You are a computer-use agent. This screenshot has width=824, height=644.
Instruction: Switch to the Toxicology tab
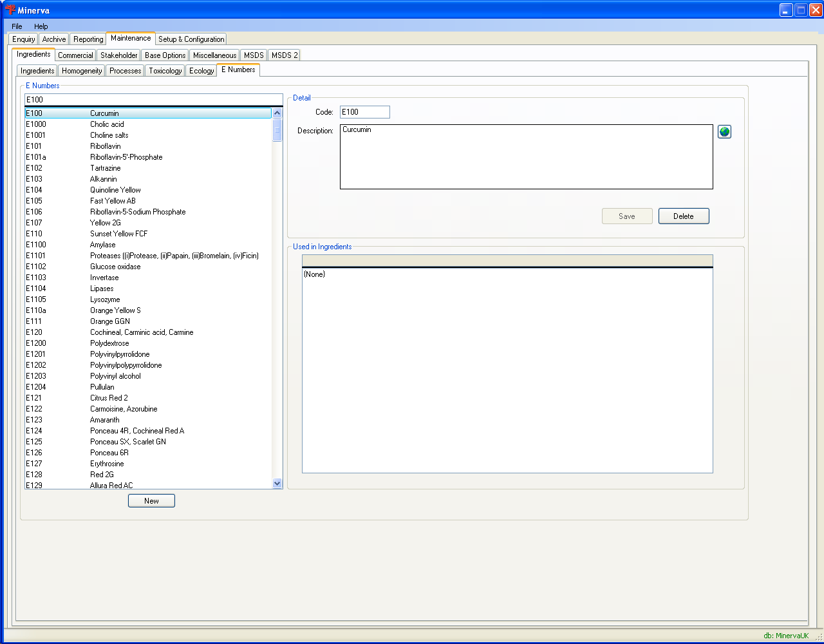[165, 71]
